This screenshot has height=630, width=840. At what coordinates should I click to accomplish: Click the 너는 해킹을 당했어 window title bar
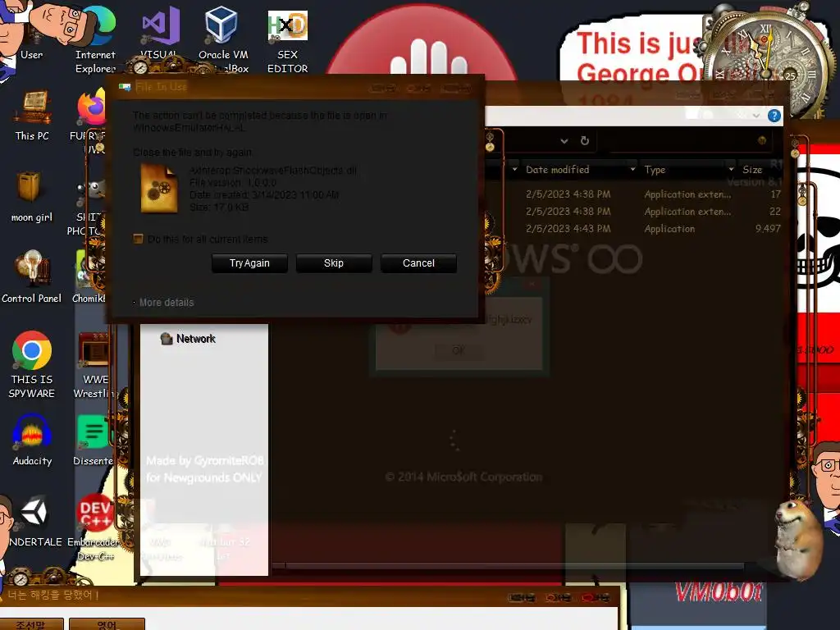click(309, 596)
